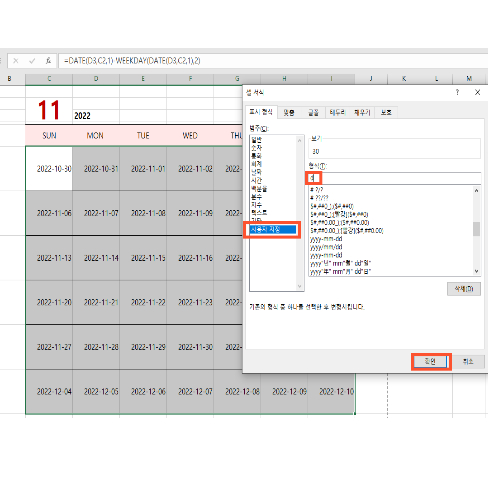Click in the formula bar text
The image size is (500, 500).
pos(132,61)
